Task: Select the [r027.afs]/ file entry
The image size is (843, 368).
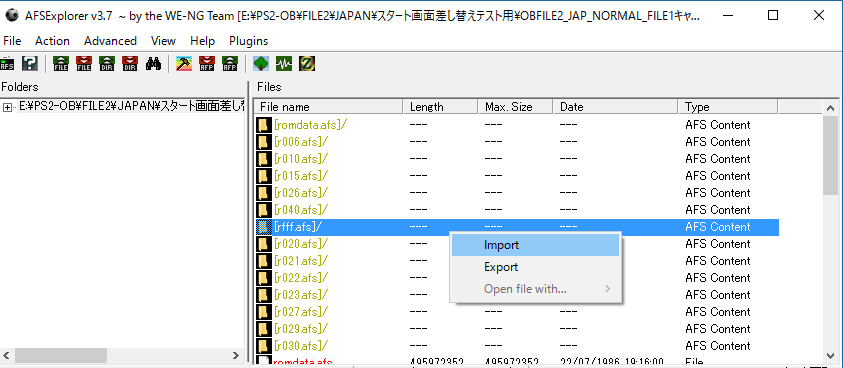Action: point(301,312)
